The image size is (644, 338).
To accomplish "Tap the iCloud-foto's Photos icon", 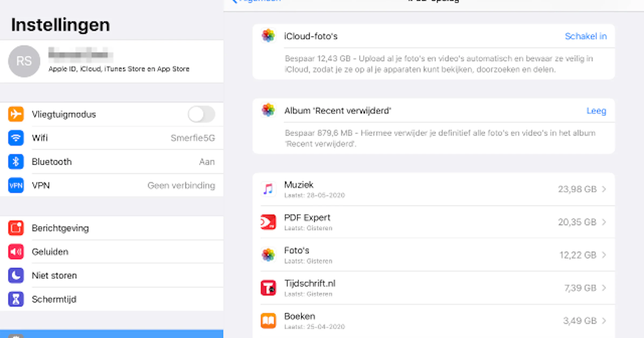I will click(268, 36).
